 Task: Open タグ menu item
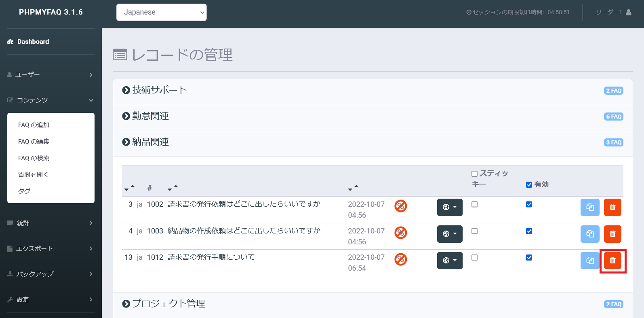click(x=24, y=191)
